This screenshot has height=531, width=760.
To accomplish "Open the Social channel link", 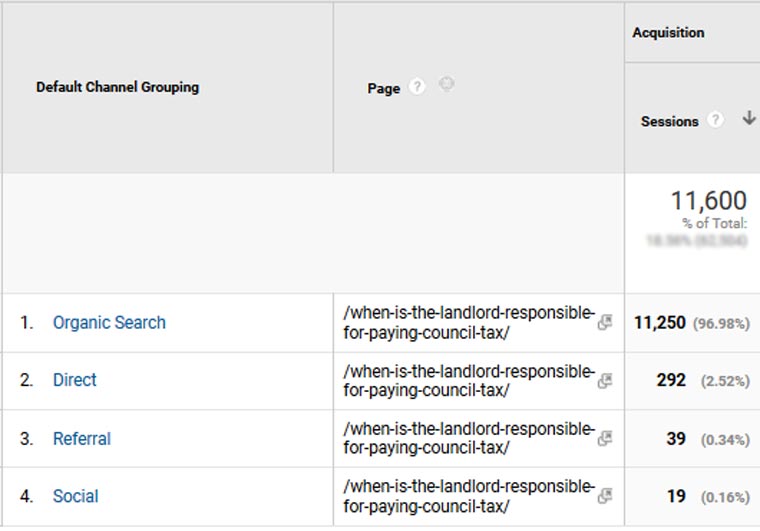I will point(76,496).
